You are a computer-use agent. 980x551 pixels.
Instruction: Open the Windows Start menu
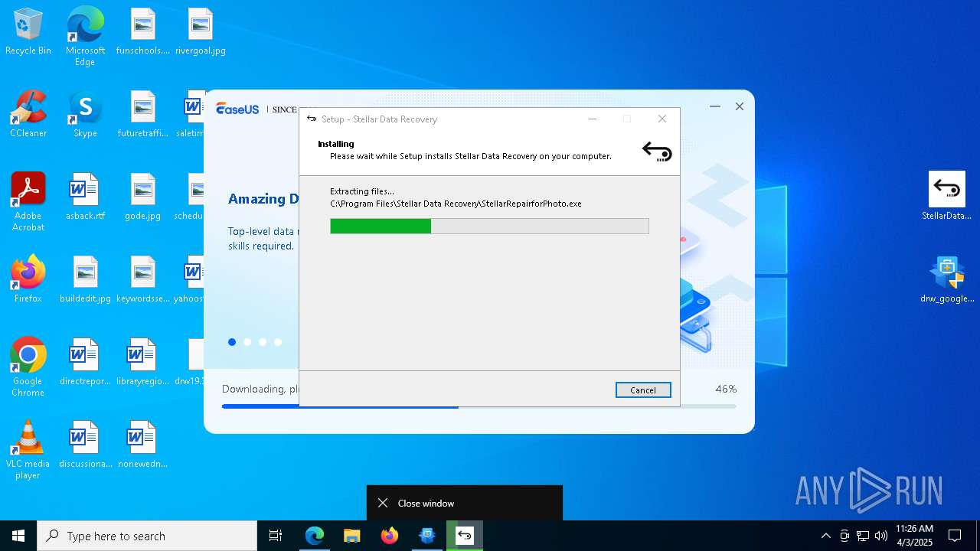point(18,536)
